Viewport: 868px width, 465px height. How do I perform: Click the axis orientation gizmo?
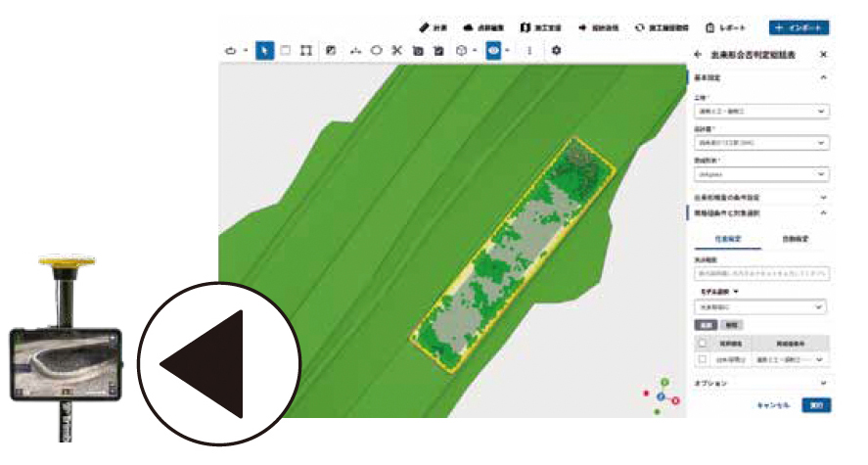click(x=662, y=396)
